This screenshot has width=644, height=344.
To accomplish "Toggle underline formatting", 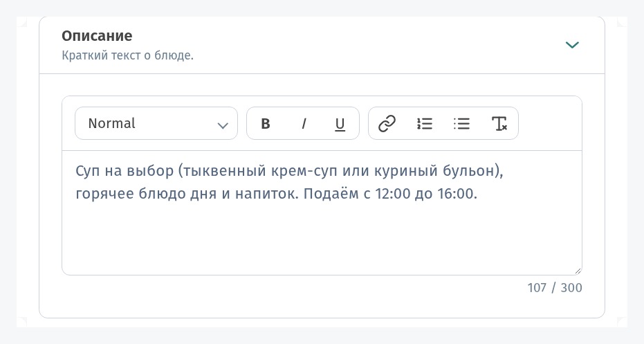I will pos(340,123).
